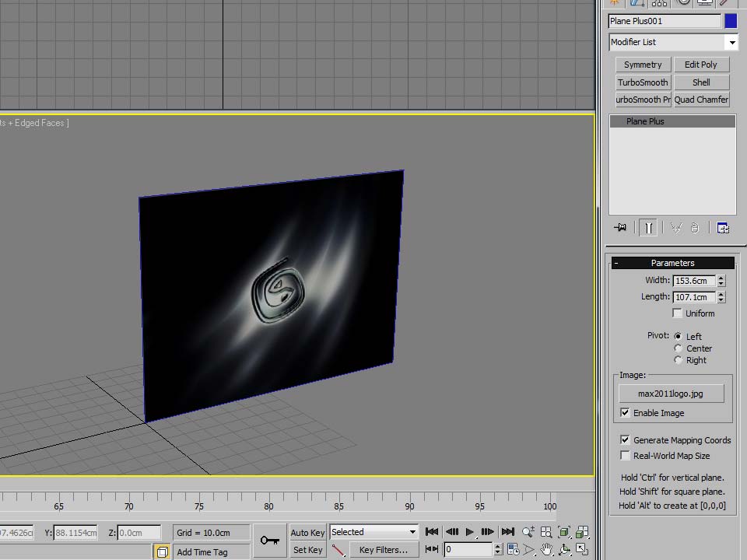Click the Pin Stack icon
The height and width of the screenshot is (560, 747).
[x=620, y=228]
